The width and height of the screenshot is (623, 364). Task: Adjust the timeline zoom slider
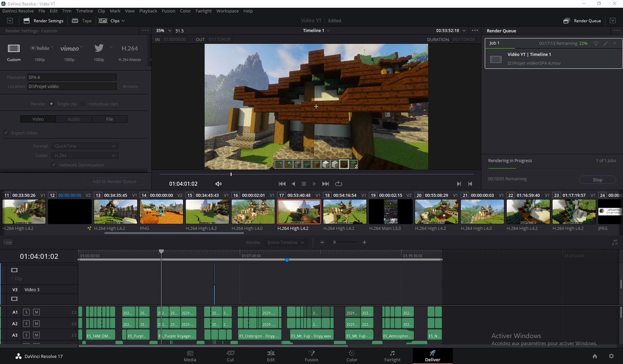click(334, 242)
